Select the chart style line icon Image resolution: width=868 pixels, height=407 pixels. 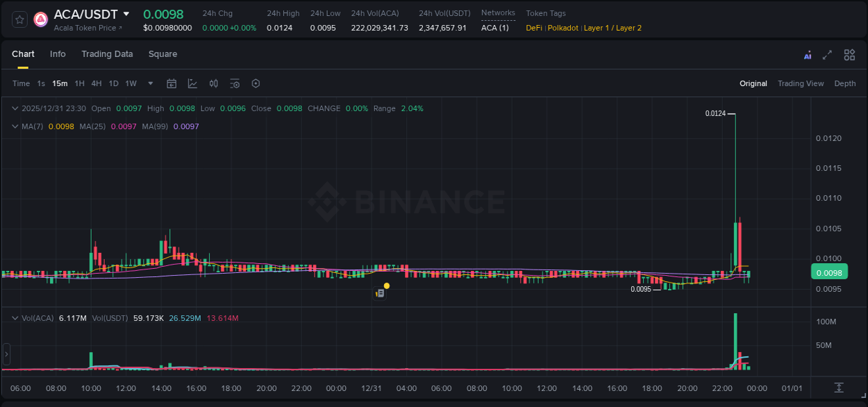click(x=192, y=83)
